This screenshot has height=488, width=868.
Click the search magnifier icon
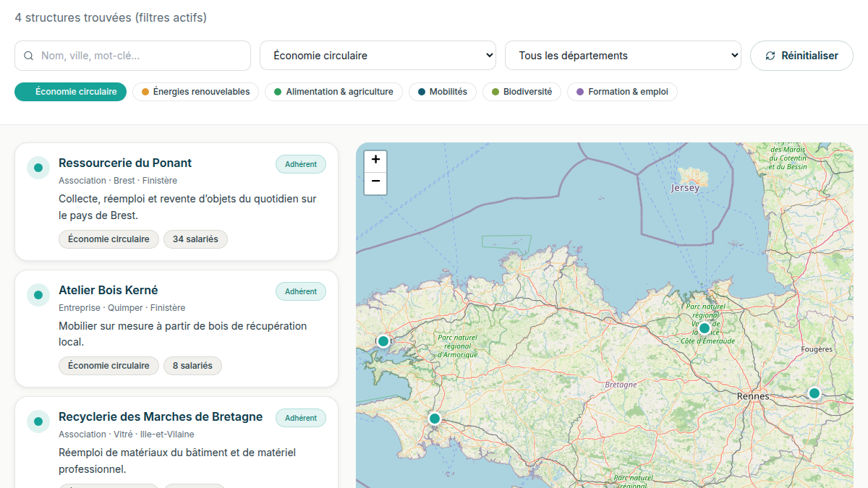[29, 56]
